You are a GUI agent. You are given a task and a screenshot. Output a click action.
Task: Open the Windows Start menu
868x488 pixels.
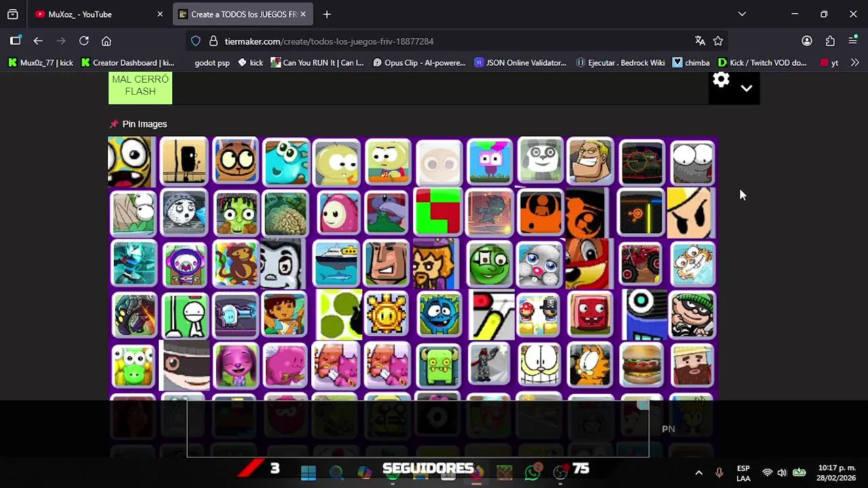click(308, 472)
